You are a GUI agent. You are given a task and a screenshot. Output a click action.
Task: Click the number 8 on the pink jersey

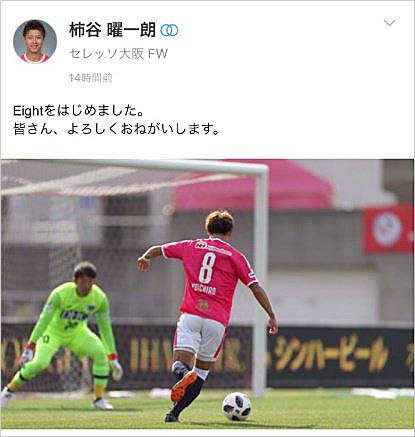tap(207, 268)
